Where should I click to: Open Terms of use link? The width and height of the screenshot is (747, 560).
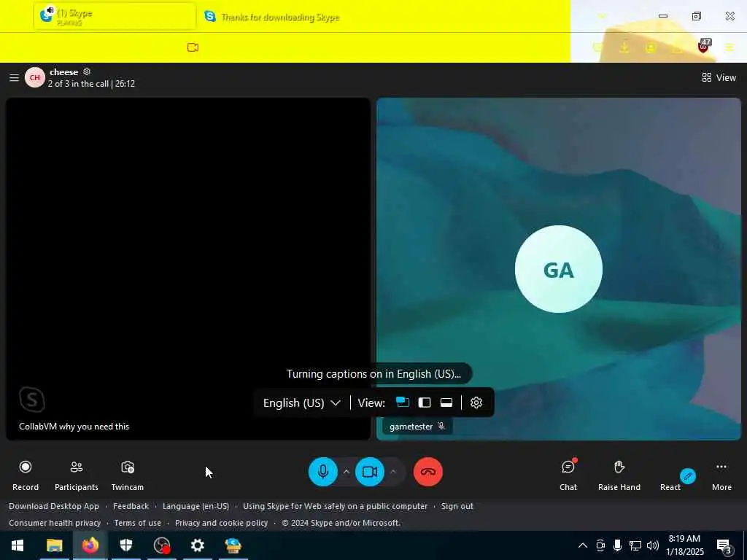[138, 523]
